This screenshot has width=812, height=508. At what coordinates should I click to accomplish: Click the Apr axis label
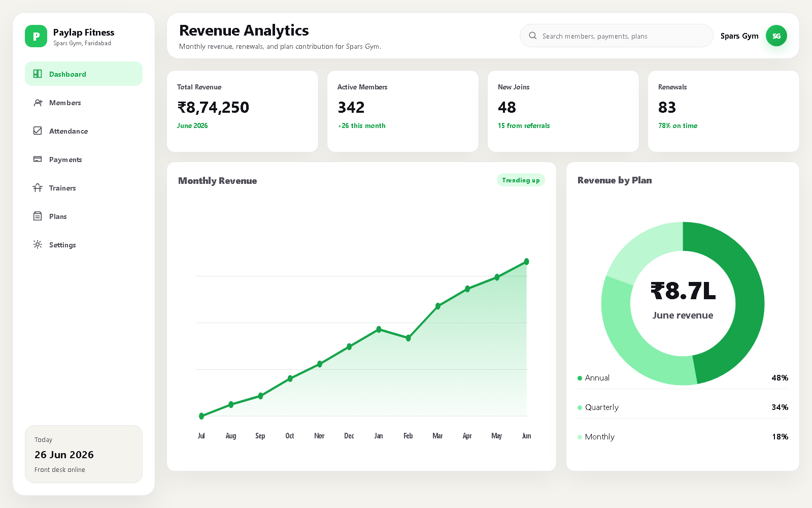pos(467,436)
